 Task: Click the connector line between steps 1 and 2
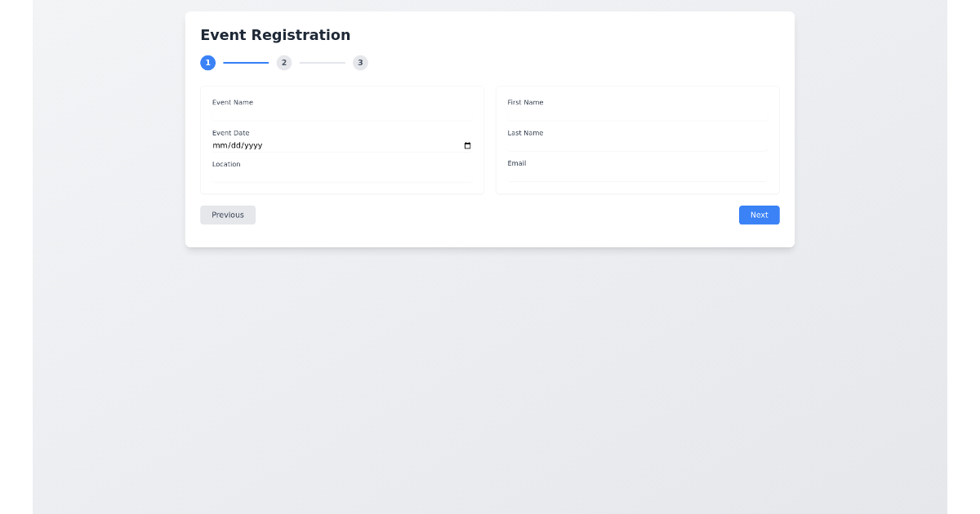pos(245,62)
